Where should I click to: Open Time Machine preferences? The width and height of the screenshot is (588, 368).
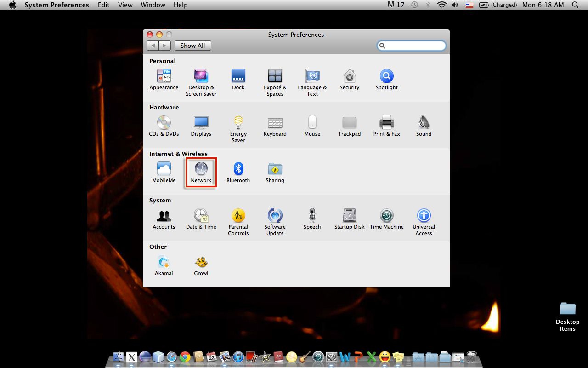click(x=386, y=215)
